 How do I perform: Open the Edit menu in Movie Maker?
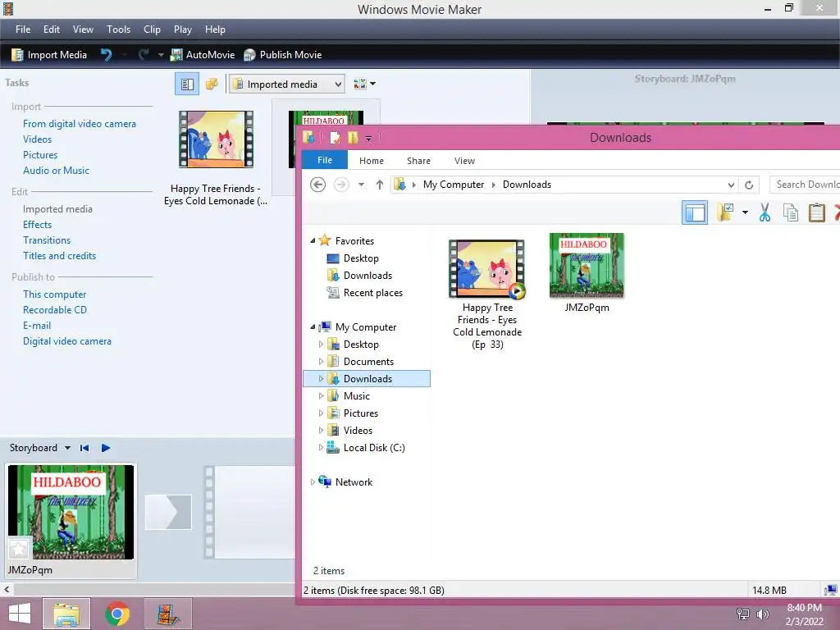[52, 30]
